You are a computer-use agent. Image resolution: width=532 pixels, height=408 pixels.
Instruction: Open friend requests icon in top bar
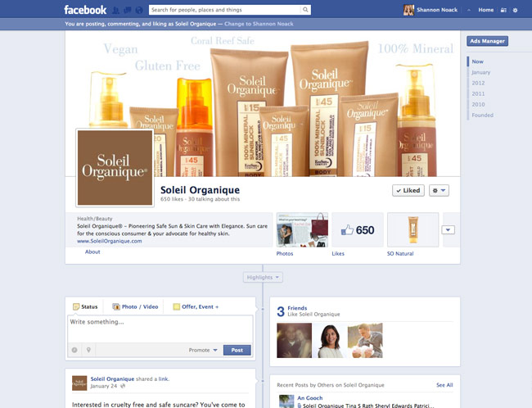[x=115, y=10]
